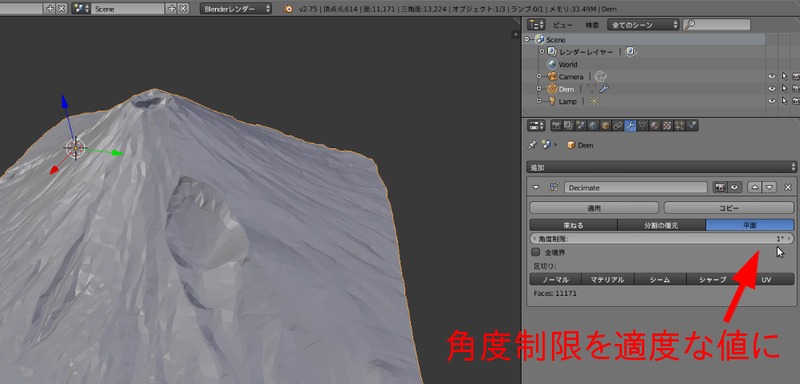Click the 適用 apply button
The width and height of the screenshot is (800, 384).
[x=594, y=208]
